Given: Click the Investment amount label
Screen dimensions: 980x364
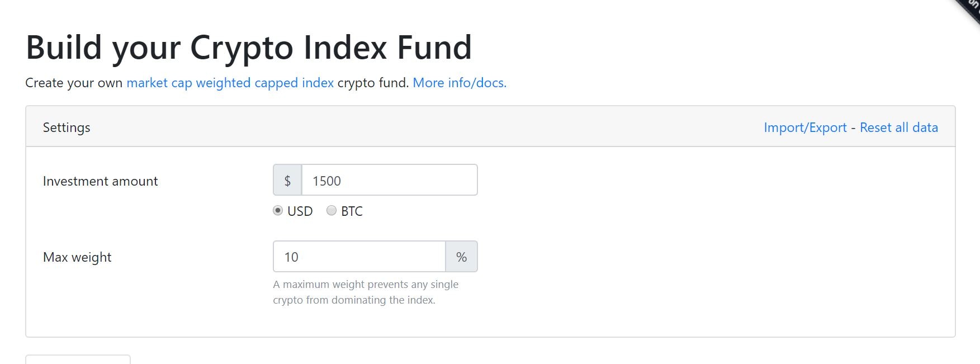Looking at the screenshot, I should click(x=101, y=181).
